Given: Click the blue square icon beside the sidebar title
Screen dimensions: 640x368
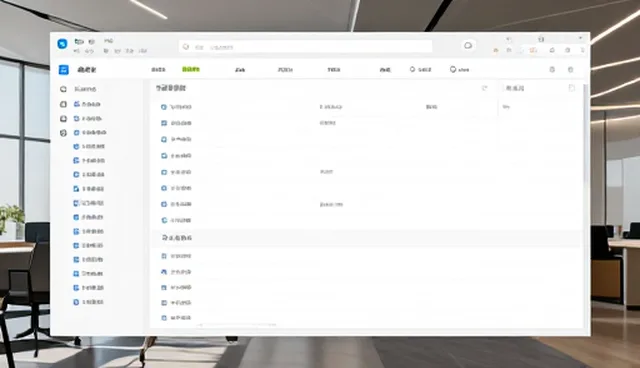Looking at the screenshot, I should click(64, 70).
